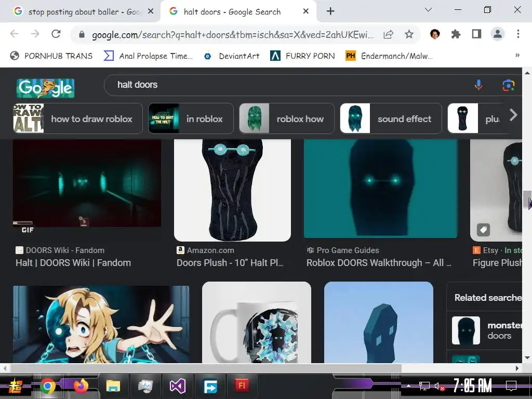
Task: Show more suggestion chips with right arrow
Action: (x=513, y=115)
